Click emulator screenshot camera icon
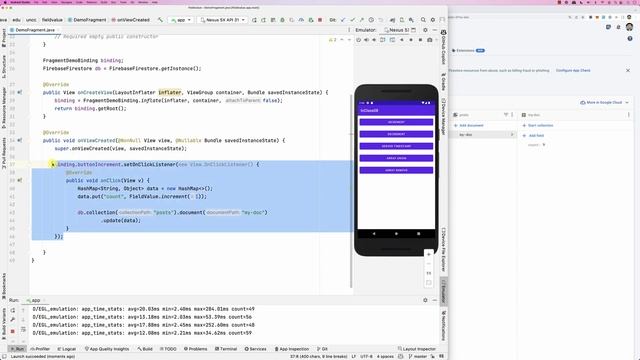Image resolution: width=640 pixels, height=360 pixels. click(x=430, y=40)
